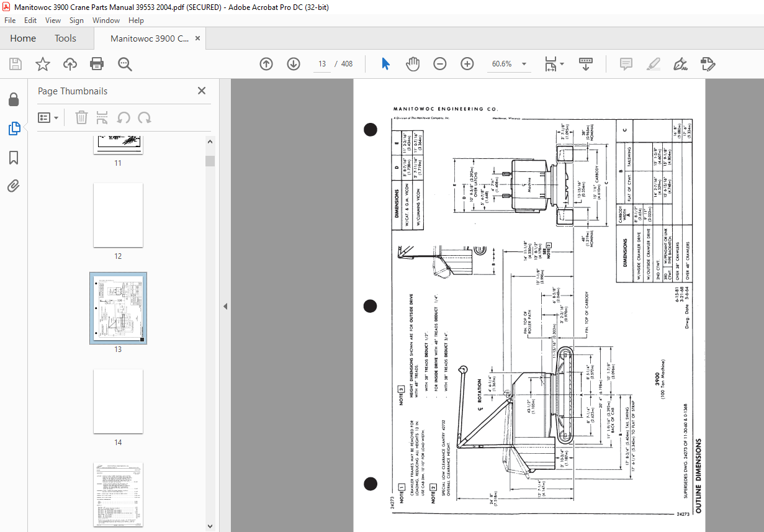Open the find text magnifier tool

[x=125, y=64]
